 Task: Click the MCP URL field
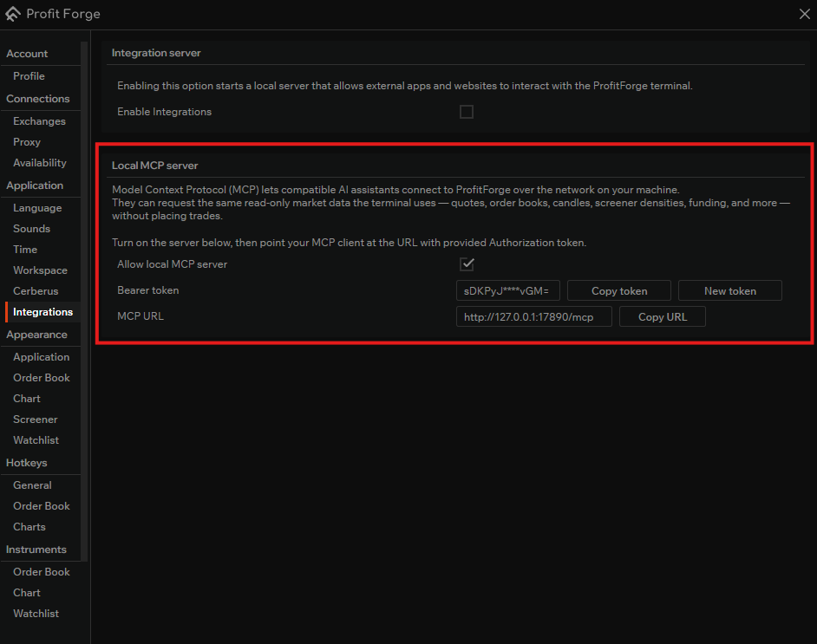tap(534, 316)
